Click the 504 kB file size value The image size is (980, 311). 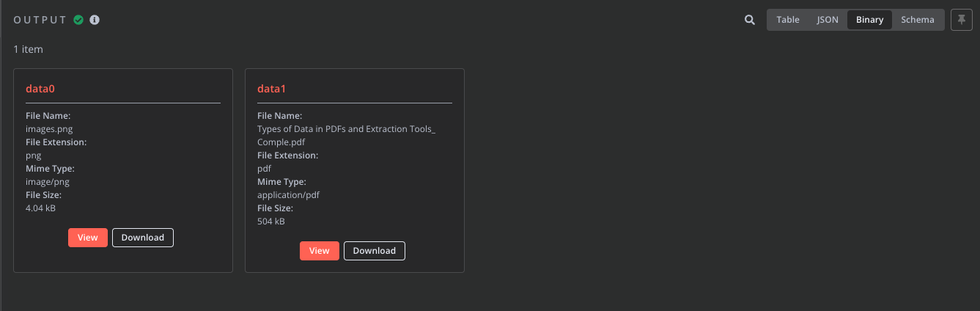(271, 222)
